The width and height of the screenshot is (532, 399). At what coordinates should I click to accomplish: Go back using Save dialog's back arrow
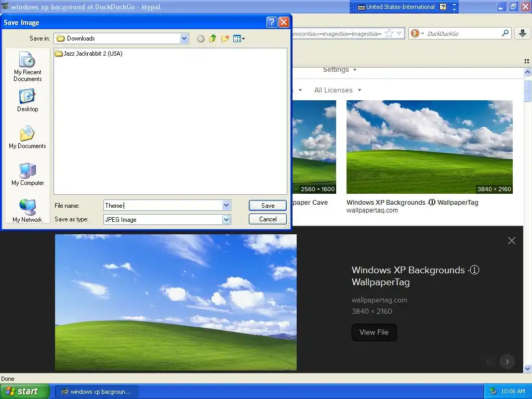(x=201, y=38)
